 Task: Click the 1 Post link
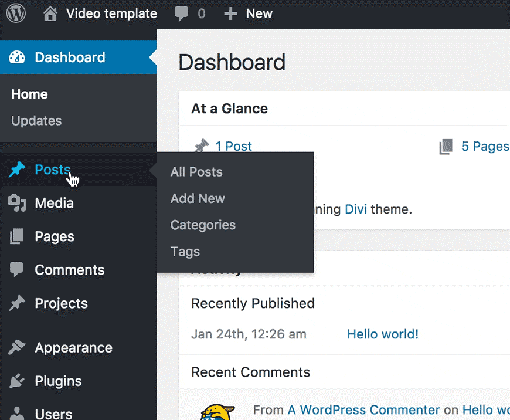233,146
